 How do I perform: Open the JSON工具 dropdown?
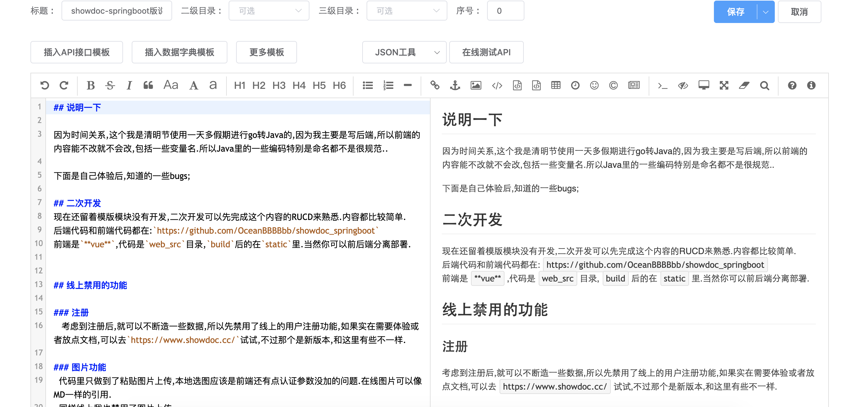click(x=404, y=52)
